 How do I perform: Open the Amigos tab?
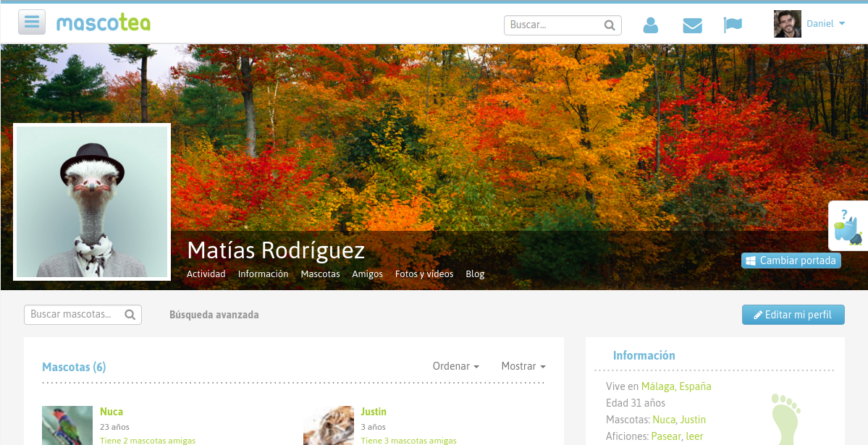[367, 274]
